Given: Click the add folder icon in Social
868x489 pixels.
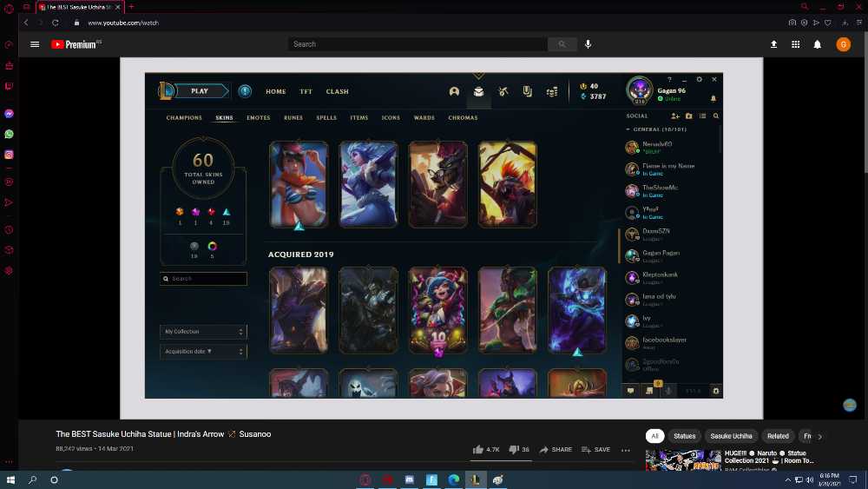Looking at the screenshot, I should click(688, 116).
